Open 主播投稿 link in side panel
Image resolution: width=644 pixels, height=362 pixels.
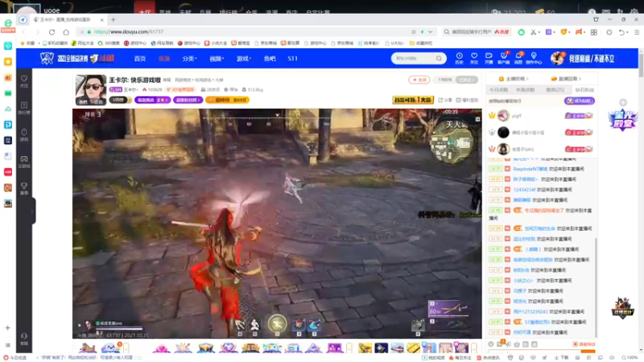coord(514,78)
